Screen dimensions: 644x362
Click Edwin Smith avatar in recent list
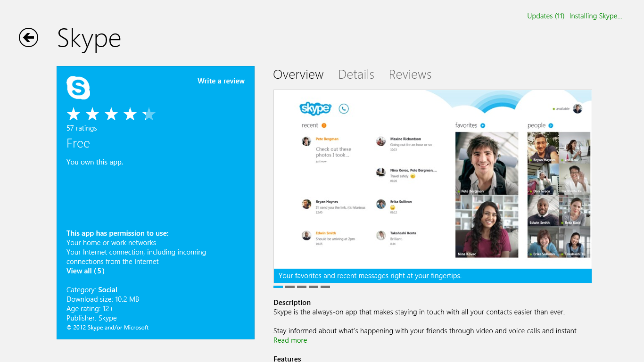point(306,235)
